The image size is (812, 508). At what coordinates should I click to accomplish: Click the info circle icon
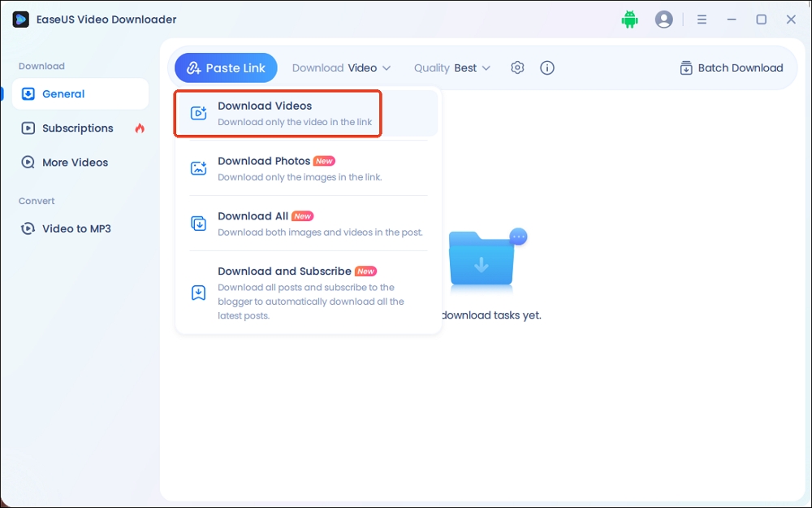coord(547,68)
